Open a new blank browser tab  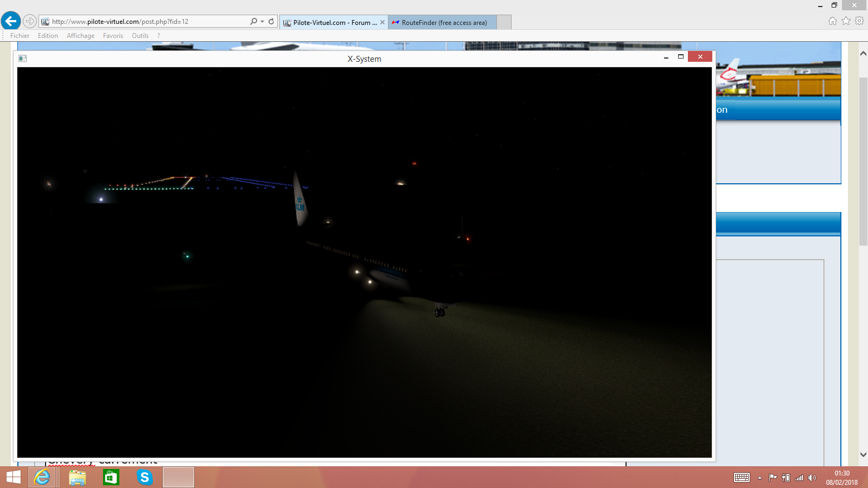(x=504, y=22)
